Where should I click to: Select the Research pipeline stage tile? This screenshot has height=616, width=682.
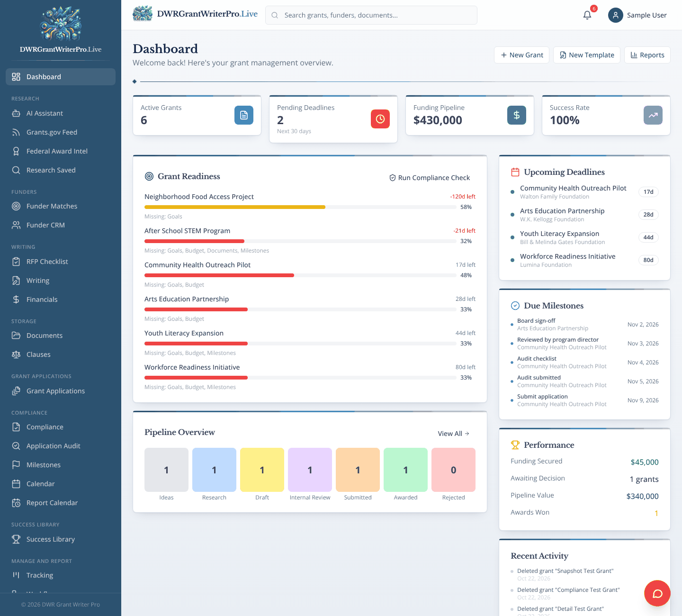coord(214,470)
